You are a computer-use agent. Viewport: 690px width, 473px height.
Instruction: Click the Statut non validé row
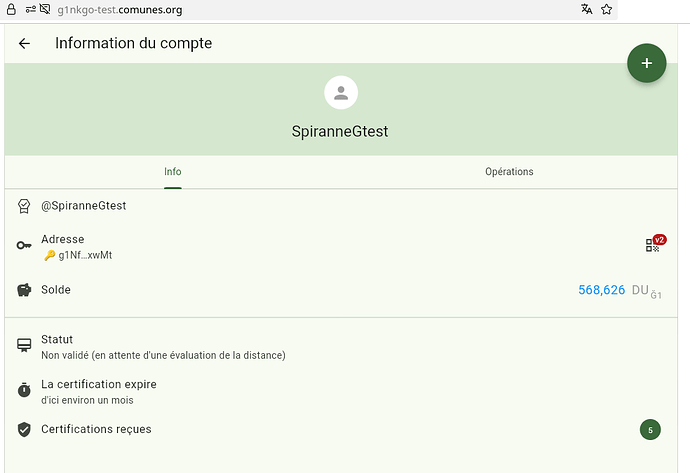(163, 346)
